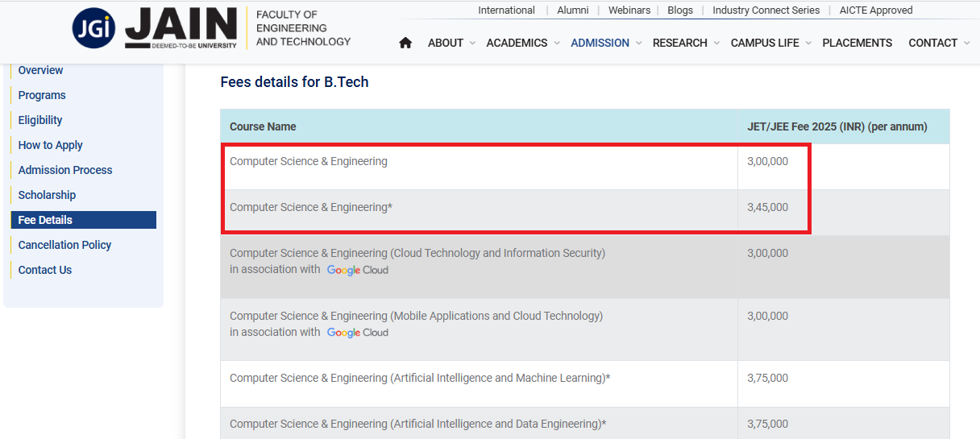Screen dimensions: 980x439
Task: Jump to How to Apply section
Action: [x=50, y=145]
